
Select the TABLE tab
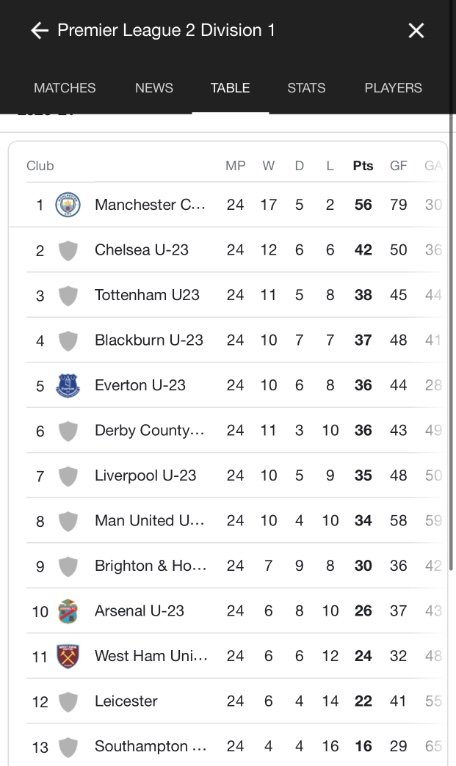pos(230,88)
